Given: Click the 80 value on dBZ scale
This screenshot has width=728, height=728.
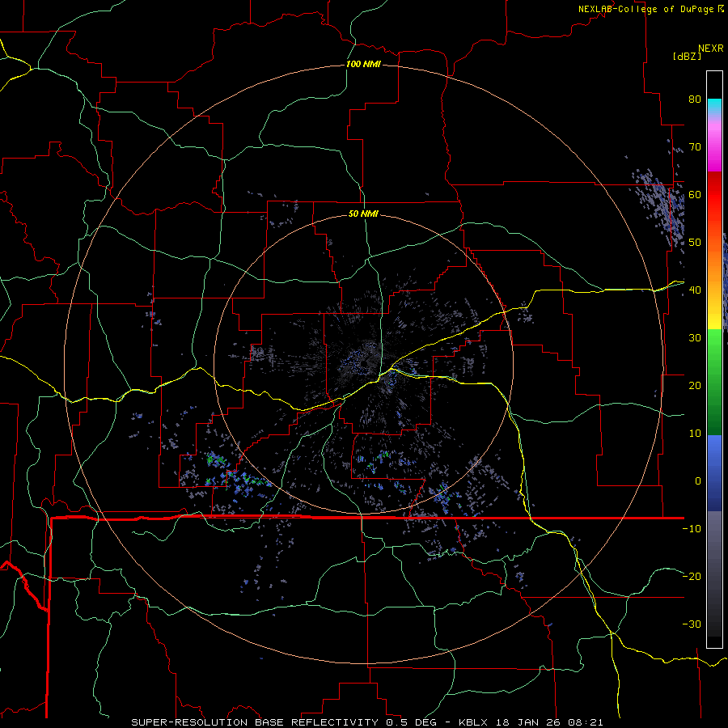Looking at the screenshot, I should pos(695,99).
